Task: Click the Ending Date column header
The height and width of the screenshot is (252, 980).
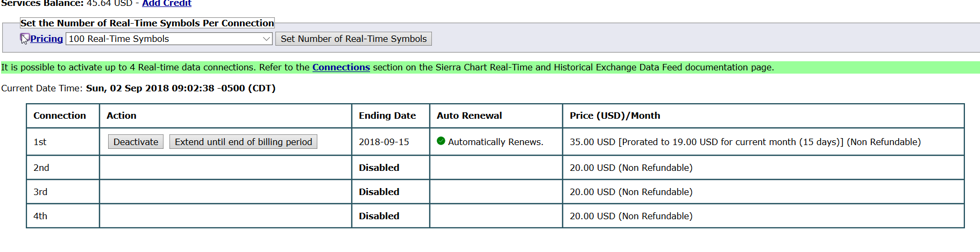Action: point(387,116)
